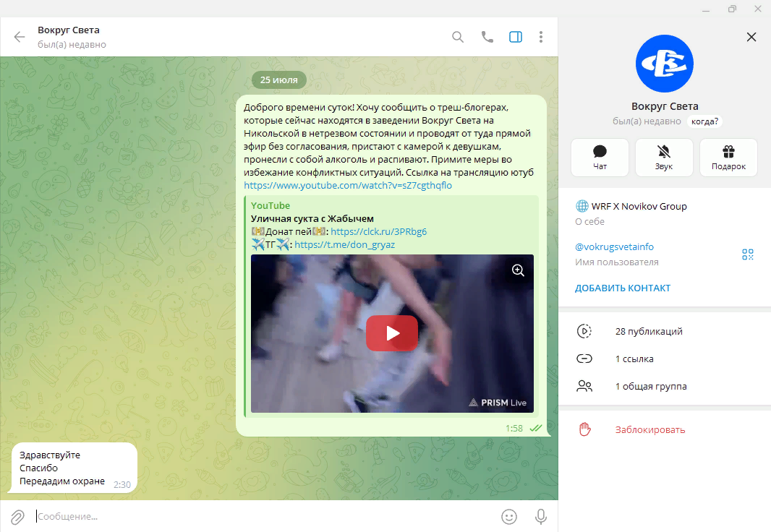
Task: Click the publications play-circle icon
Action: coord(584,331)
